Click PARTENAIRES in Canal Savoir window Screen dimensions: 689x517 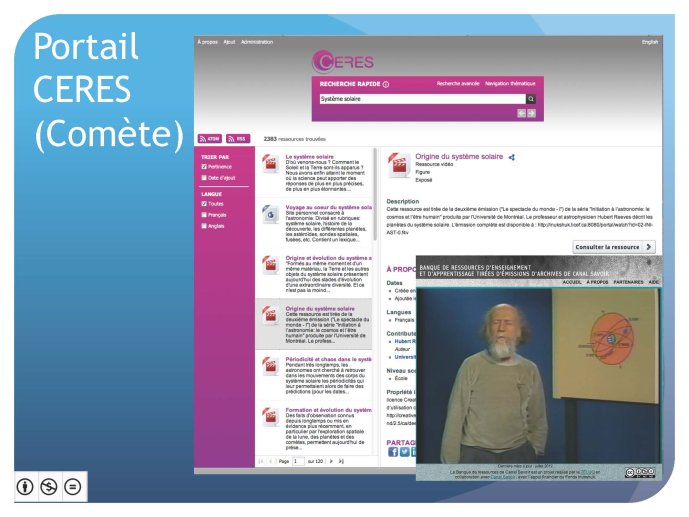click(628, 282)
